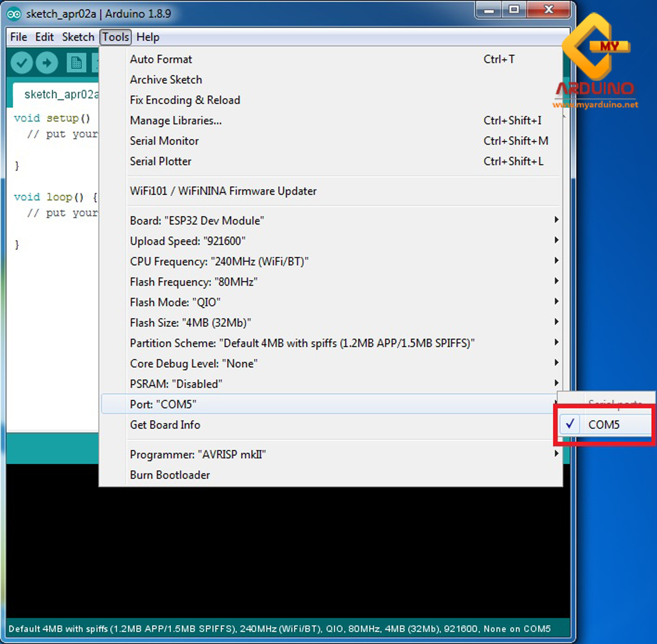Click Get Board Info
Screen dimensions: 657x644
(165, 425)
